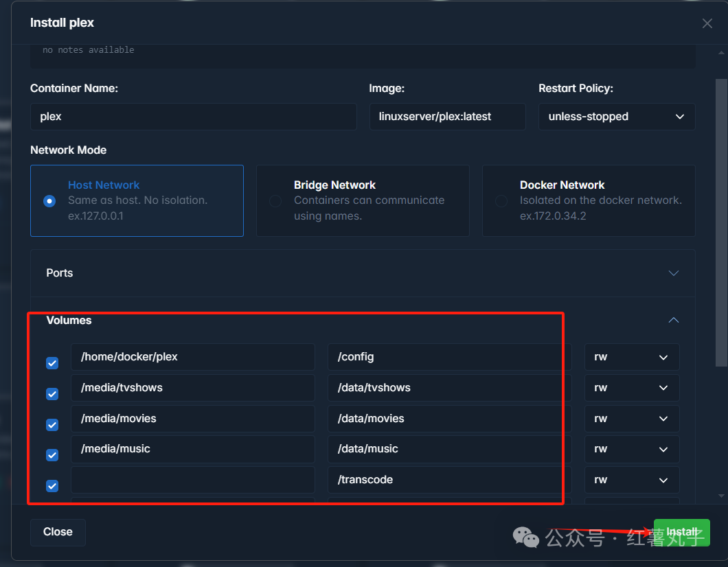Click the green Install button
The width and height of the screenshot is (728, 567).
click(x=681, y=532)
